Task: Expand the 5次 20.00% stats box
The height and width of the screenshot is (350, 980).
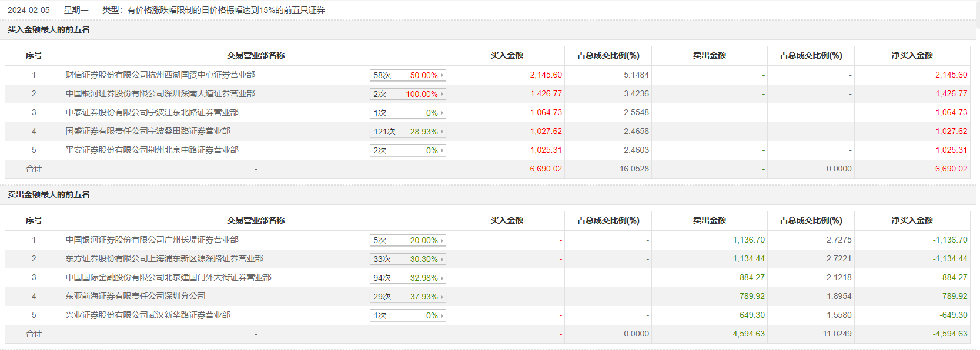Action: pos(407,240)
